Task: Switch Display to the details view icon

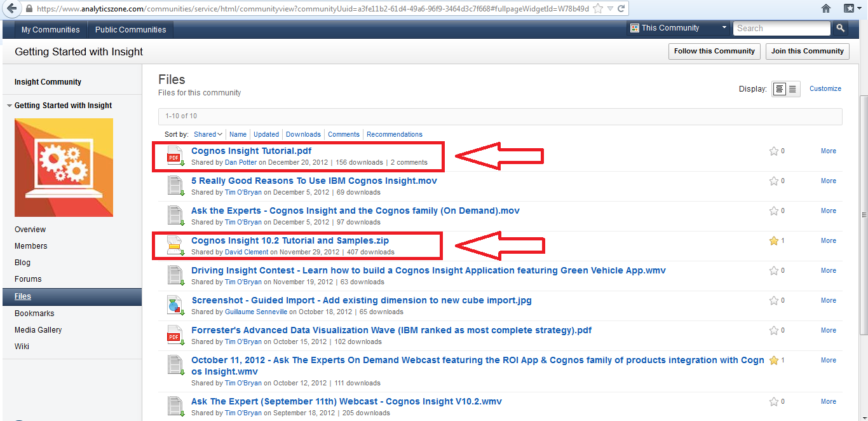Action: (779, 89)
